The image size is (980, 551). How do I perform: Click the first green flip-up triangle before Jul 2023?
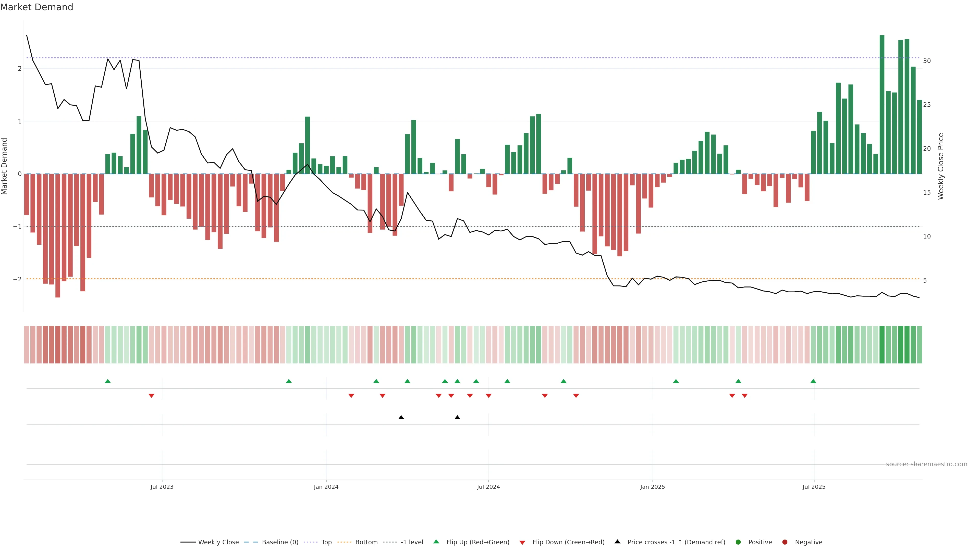(108, 381)
